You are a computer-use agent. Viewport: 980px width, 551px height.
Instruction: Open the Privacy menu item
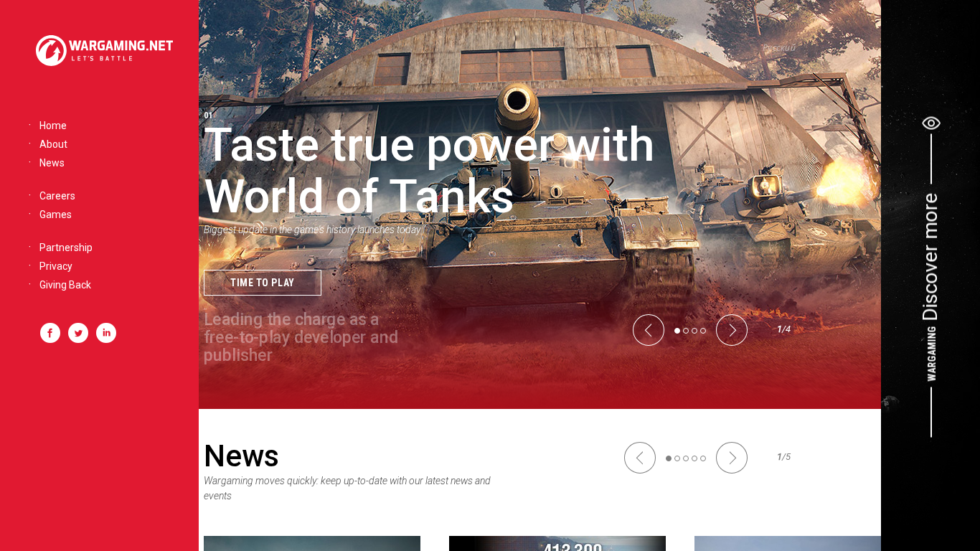pyautogui.click(x=56, y=266)
